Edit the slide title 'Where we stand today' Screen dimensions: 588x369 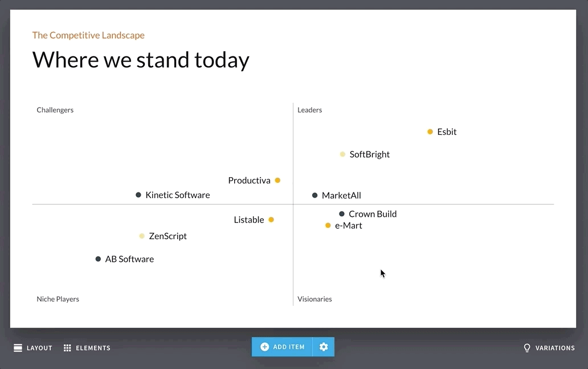pos(141,60)
